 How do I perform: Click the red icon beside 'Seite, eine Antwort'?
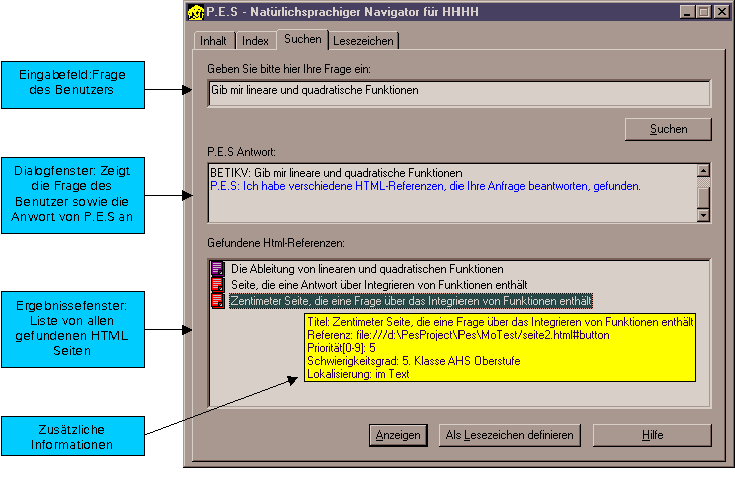217,284
